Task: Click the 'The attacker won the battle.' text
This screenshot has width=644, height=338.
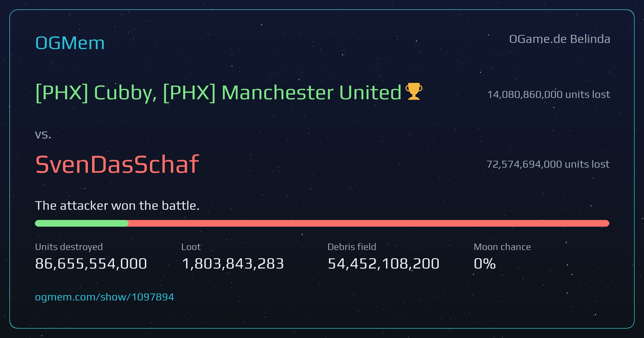Action: coord(117,206)
